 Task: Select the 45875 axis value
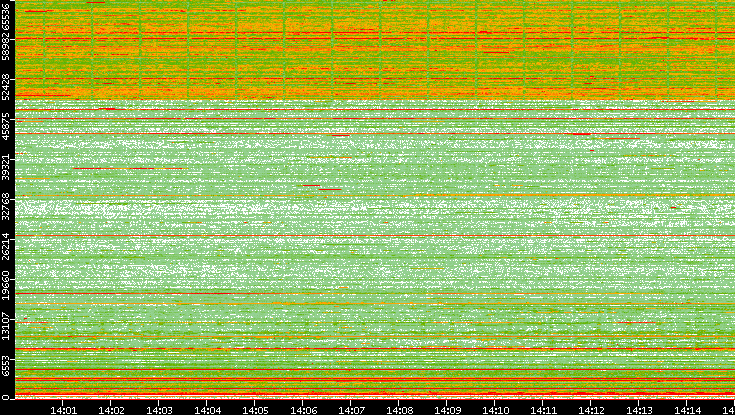point(6,127)
